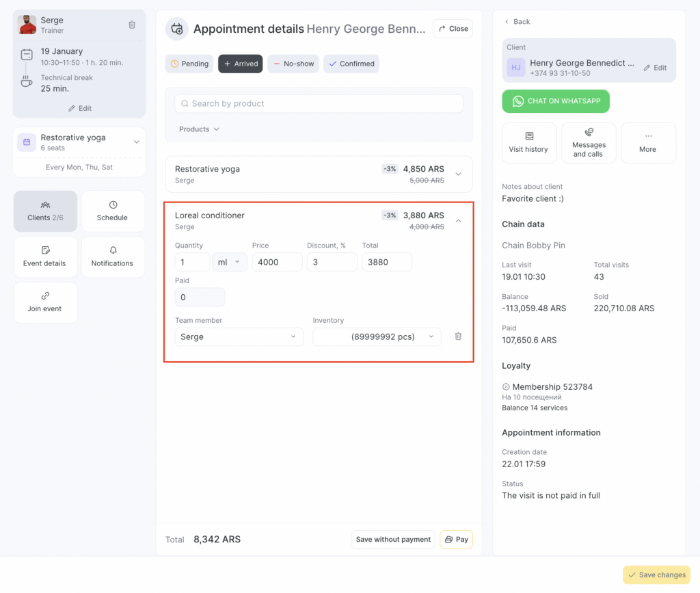
Task: Click Save without payment
Action: pos(393,539)
